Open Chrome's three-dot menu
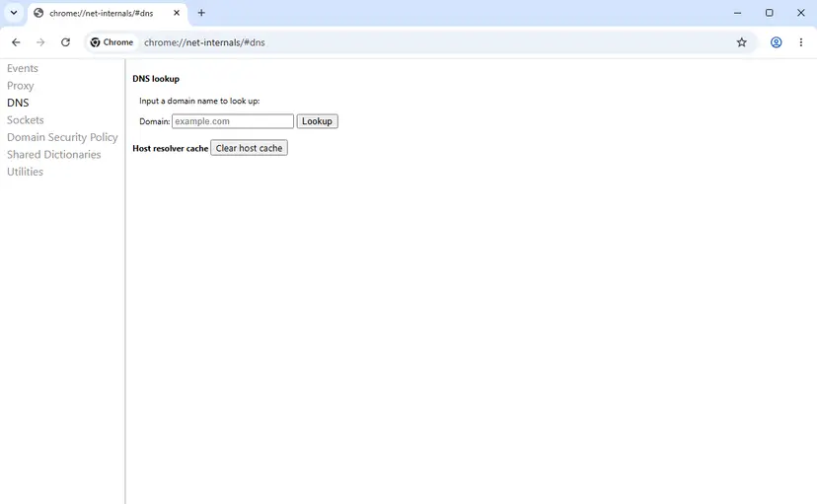 click(x=801, y=42)
